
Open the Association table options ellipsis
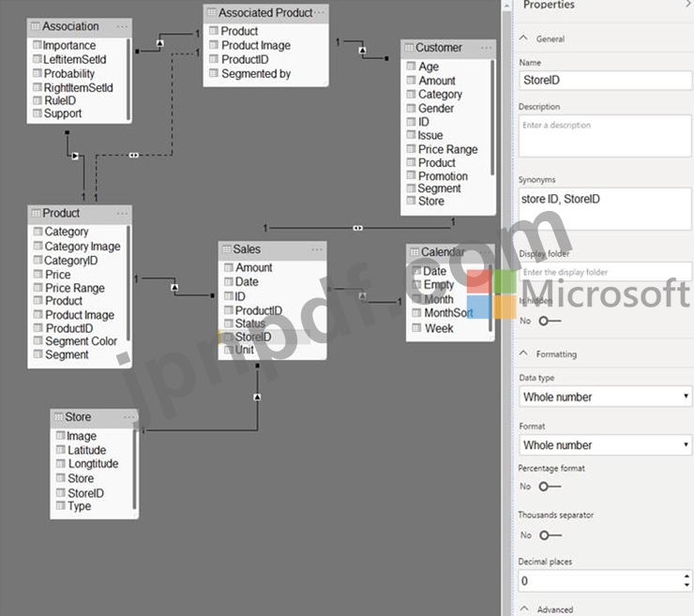[122, 27]
